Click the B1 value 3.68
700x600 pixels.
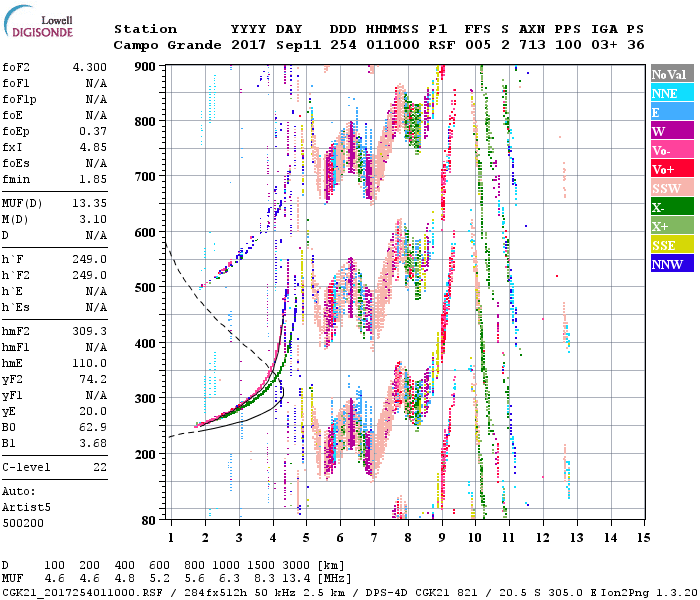[x=93, y=443]
